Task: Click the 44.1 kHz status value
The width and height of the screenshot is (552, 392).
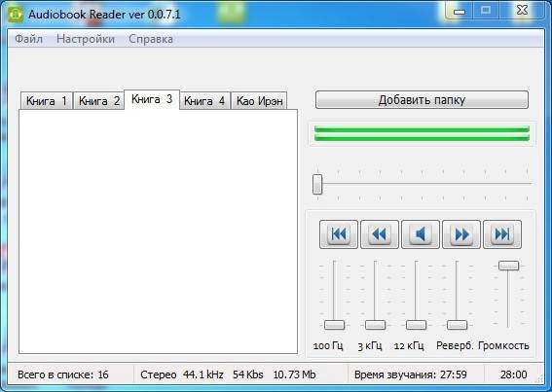Action: 202,374
